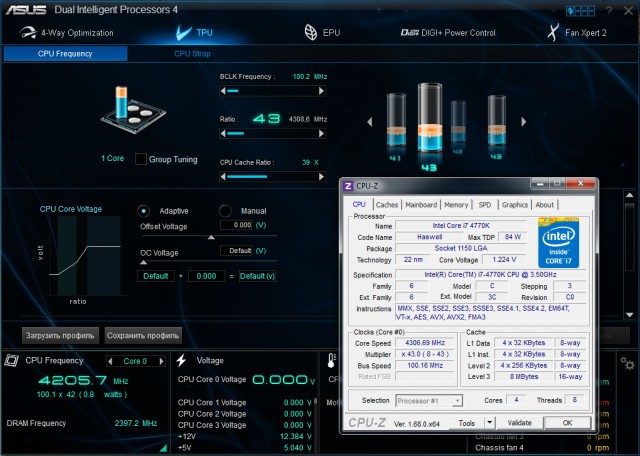Click the OC Voltage slider thumb
Viewport: 640px width, 456px height.
143,262
